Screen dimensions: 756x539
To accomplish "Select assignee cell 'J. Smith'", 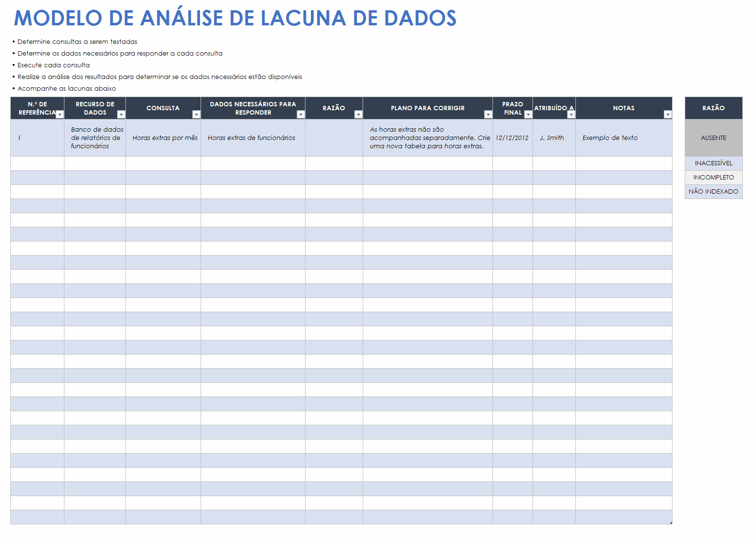I will click(x=554, y=138).
